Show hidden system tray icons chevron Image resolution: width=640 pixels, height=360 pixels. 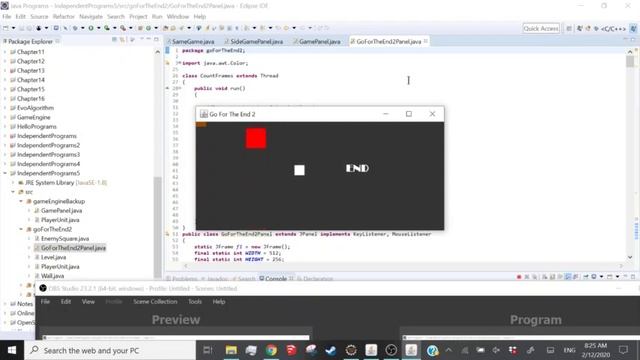coord(449,350)
